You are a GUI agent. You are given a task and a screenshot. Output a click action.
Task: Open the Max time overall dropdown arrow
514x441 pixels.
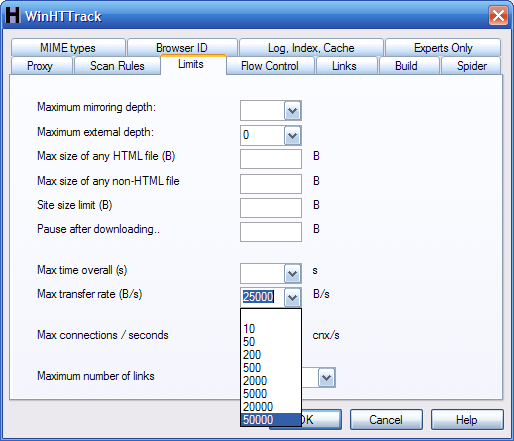(x=292, y=273)
